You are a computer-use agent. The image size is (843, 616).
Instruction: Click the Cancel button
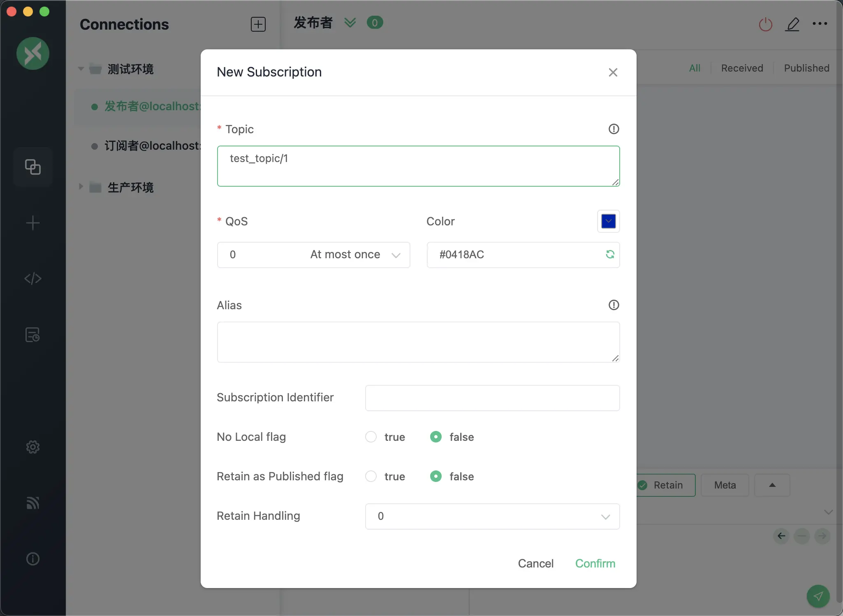[x=535, y=563]
